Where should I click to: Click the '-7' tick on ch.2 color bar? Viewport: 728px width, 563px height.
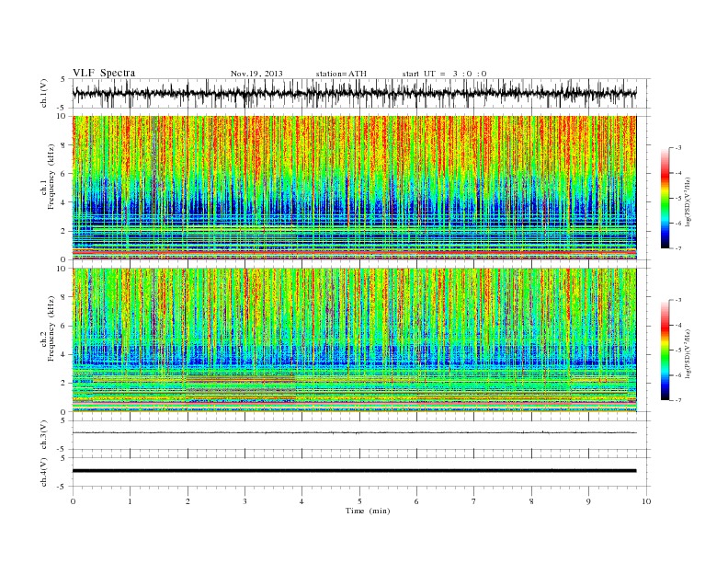pyautogui.click(x=678, y=400)
